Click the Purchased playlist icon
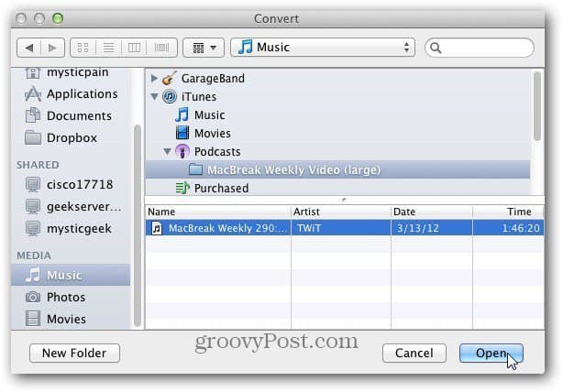 (182, 188)
